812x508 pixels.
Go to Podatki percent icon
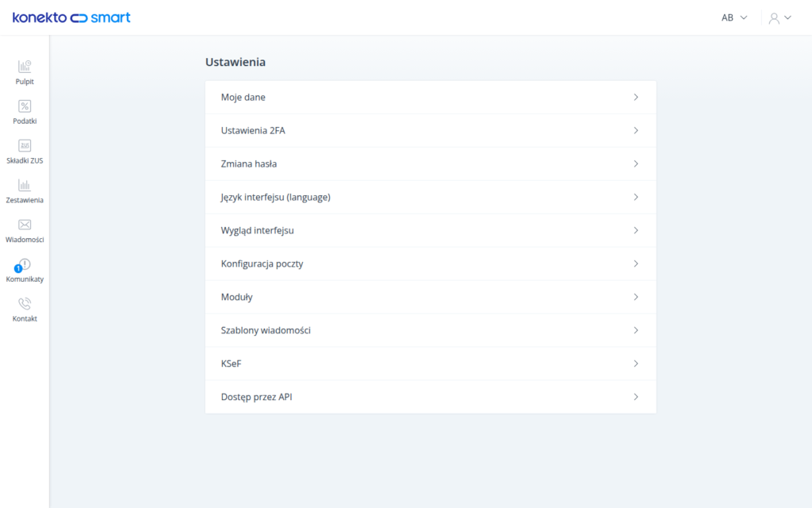click(25, 106)
